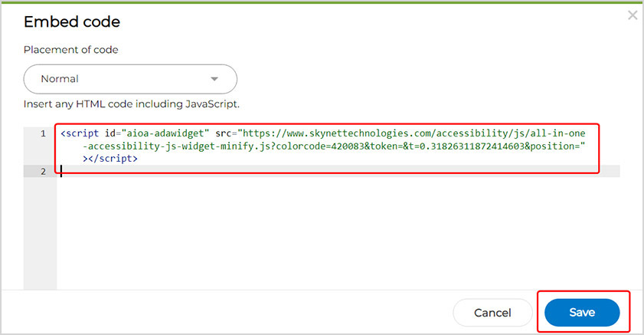Click 'Insert any HTML code including JavaScript.' text
This screenshot has height=335, width=644.
click(132, 104)
